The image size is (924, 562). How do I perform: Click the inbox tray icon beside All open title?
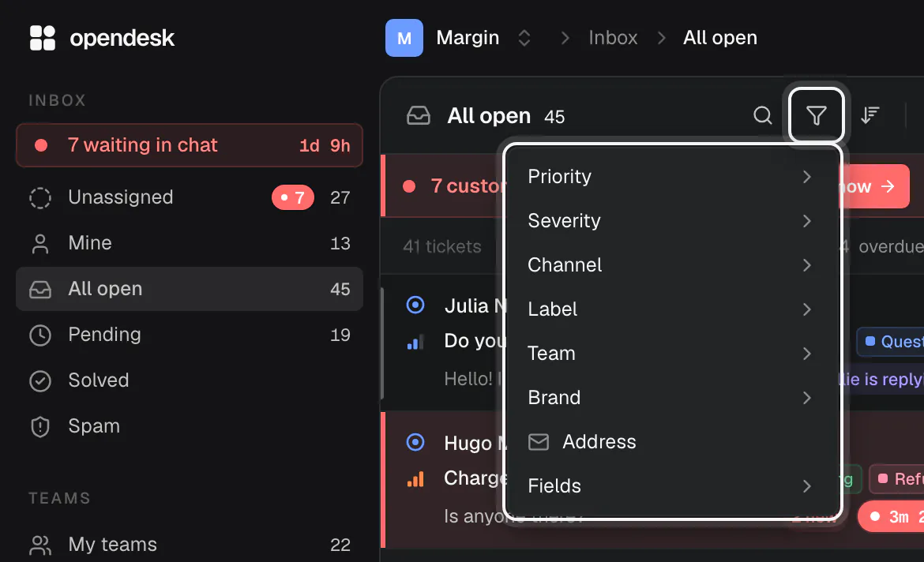(x=419, y=115)
